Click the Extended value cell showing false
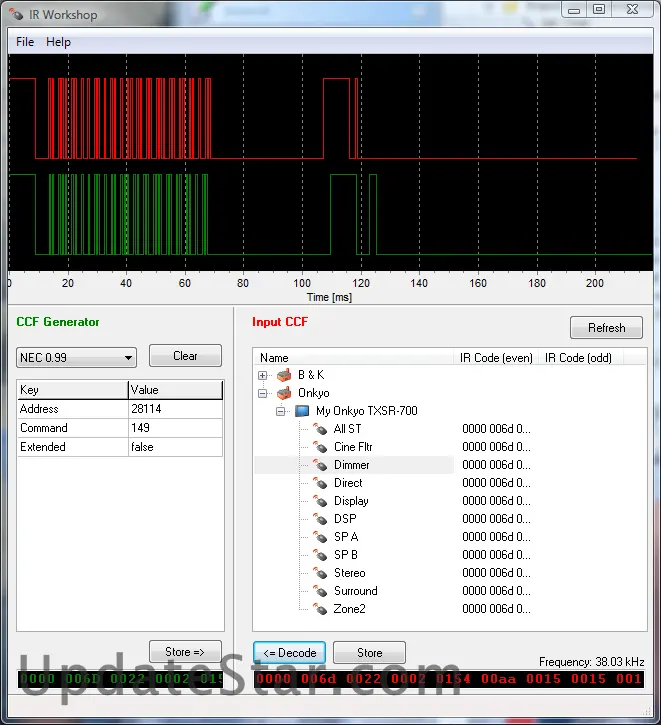Image resolution: width=661 pixels, height=725 pixels. [x=174, y=447]
